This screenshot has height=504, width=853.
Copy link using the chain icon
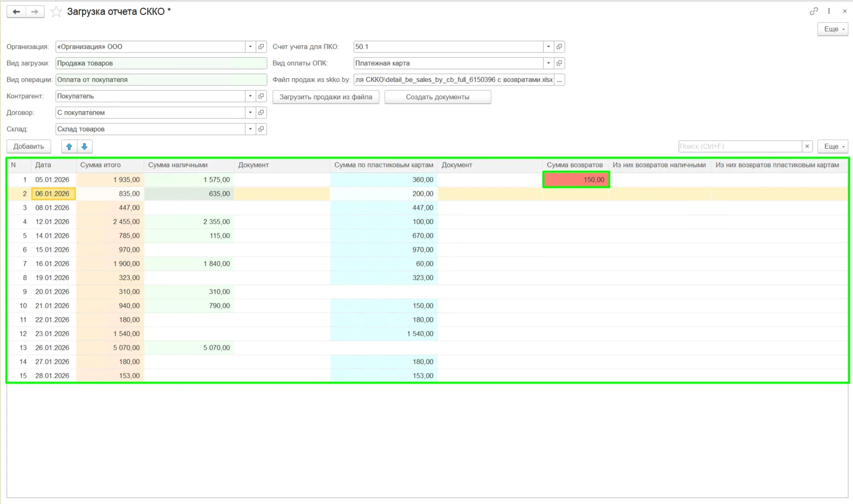click(x=814, y=11)
